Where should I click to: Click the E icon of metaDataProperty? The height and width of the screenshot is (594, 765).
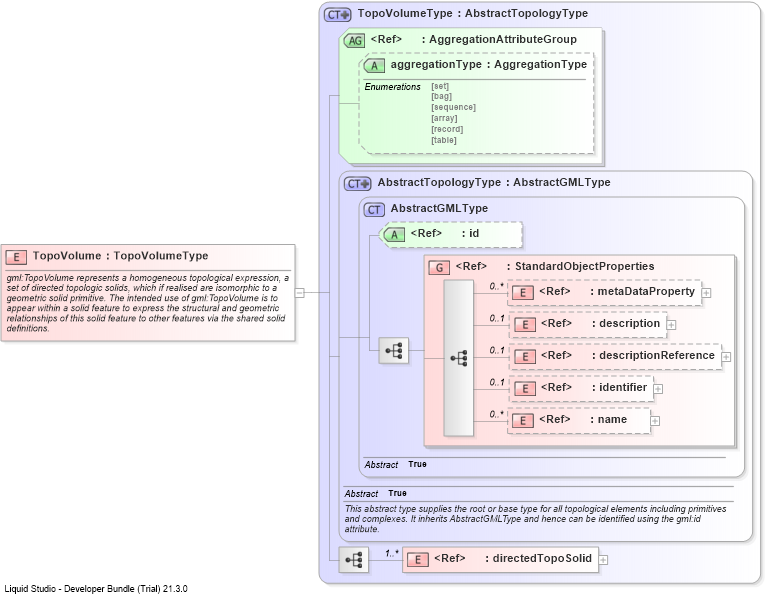pos(523,293)
